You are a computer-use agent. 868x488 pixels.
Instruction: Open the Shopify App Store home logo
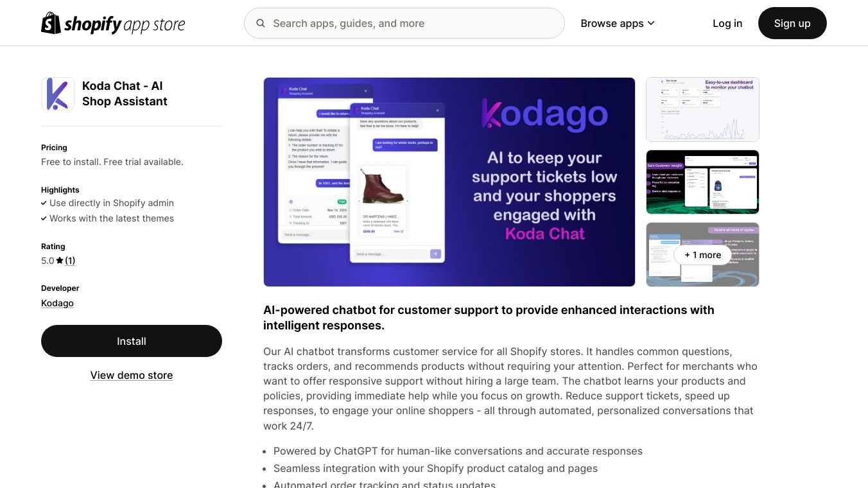click(x=113, y=23)
